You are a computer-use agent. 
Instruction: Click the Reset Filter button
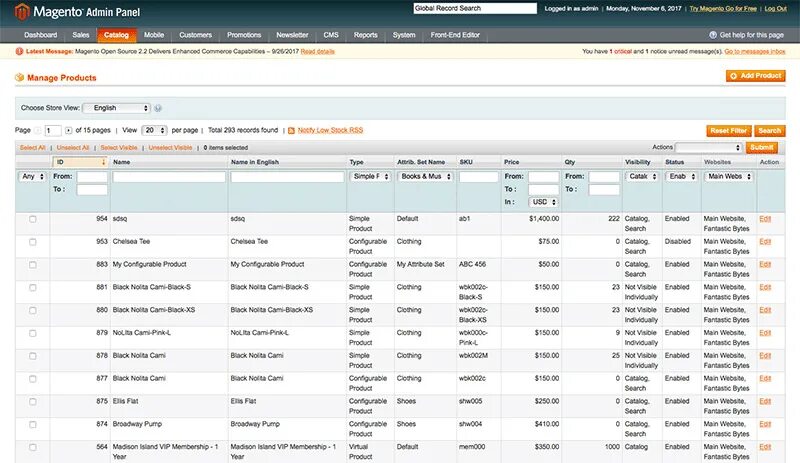pyautogui.click(x=729, y=131)
